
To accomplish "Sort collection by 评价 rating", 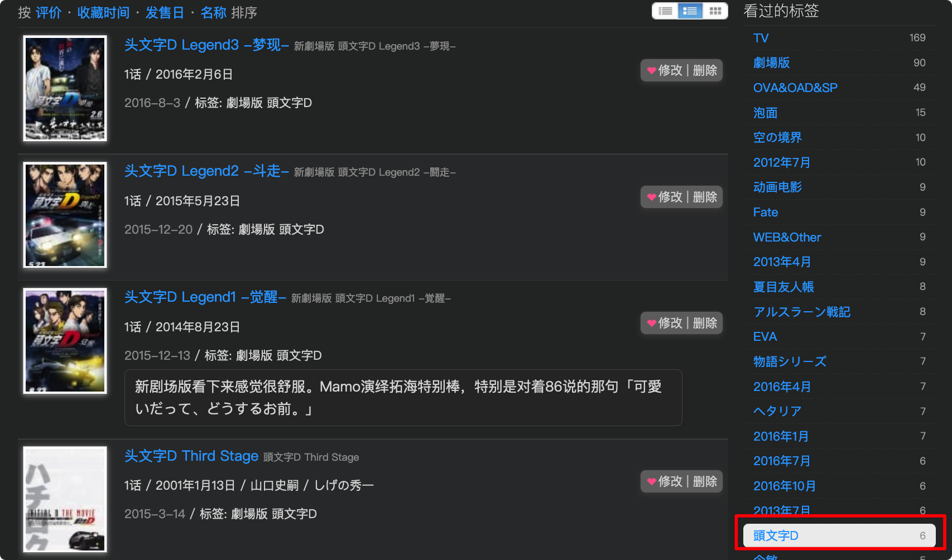I will point(49,12).
